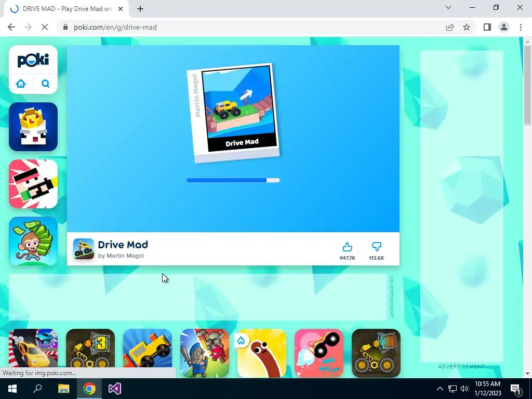Screen dimensions: 532x399
Task: Open the monkey with cash game tile
Action: (x=33, y=241)
